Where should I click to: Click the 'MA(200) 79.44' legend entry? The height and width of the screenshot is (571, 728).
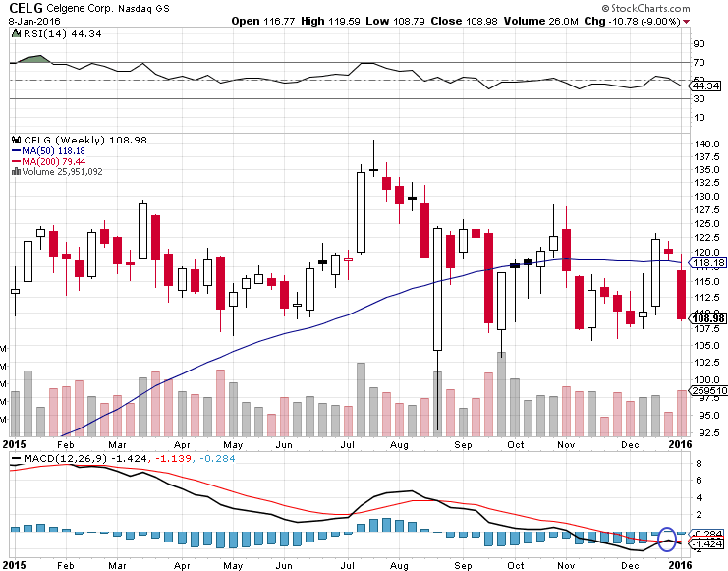[54, 162]
